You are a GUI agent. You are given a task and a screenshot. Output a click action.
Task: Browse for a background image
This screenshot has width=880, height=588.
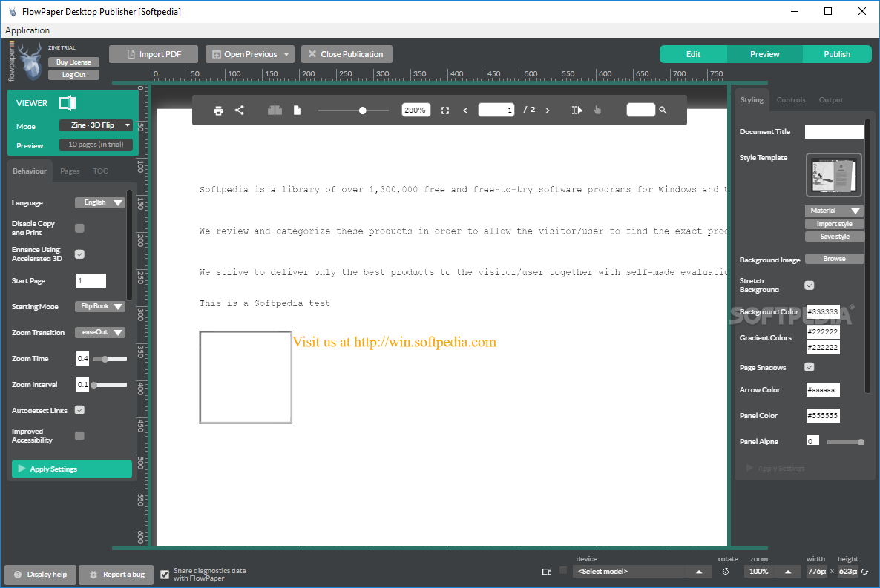834,259
